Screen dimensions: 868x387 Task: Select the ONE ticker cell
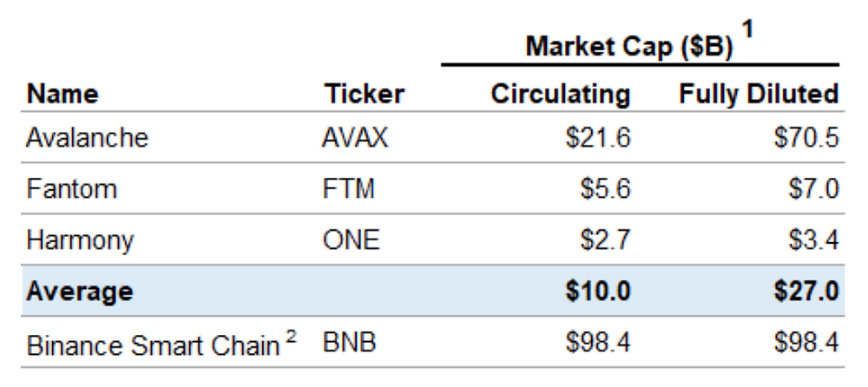click(351, 240)
